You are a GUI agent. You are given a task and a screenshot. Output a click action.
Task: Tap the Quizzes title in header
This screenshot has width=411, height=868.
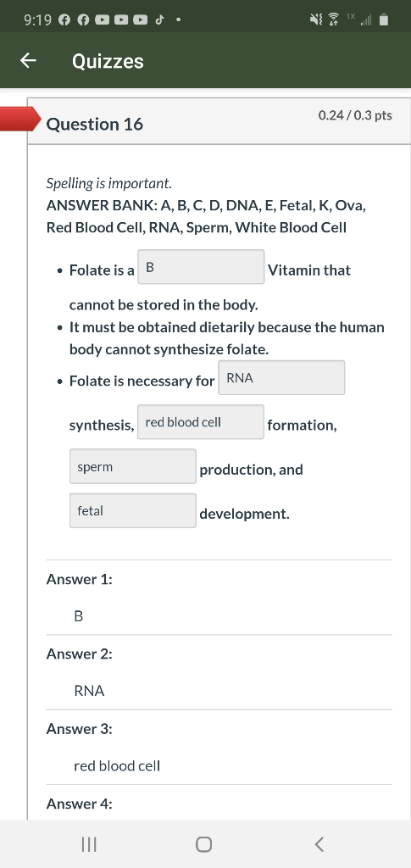[108, 61]
